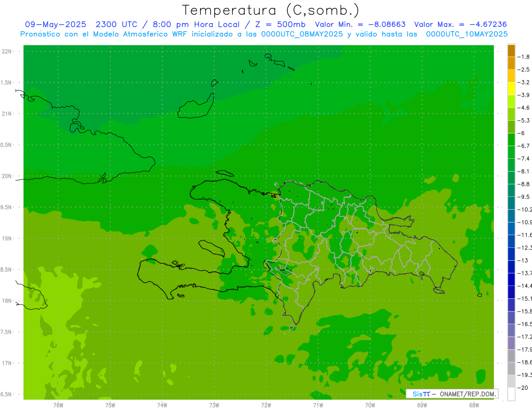Click the '22N' latitude label
Viewport: 532px width, 411px height.
pyautogui.click(x=7, y=51)
